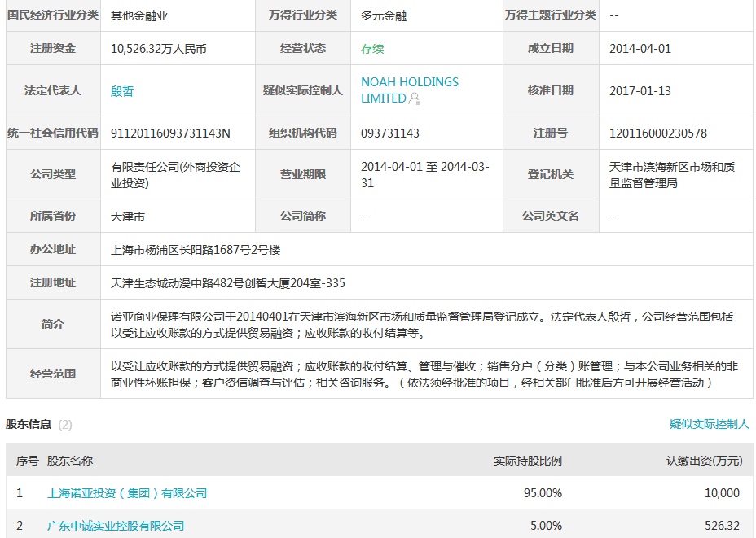Select registration authority 天津市滨海新区市场和质量监督管理局
The width and height of the screenshot is (756, 538).
pos(672,175)
